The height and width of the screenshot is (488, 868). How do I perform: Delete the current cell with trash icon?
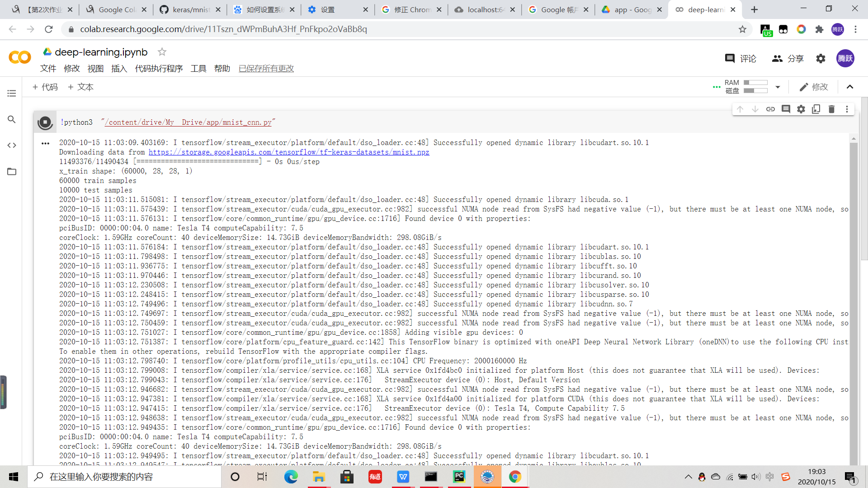point(831,109)
